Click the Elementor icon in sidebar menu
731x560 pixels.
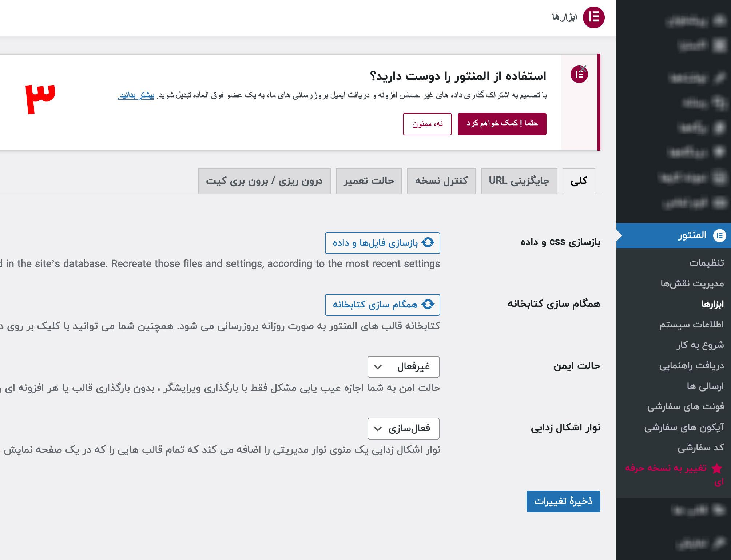(x=719, y=235)
